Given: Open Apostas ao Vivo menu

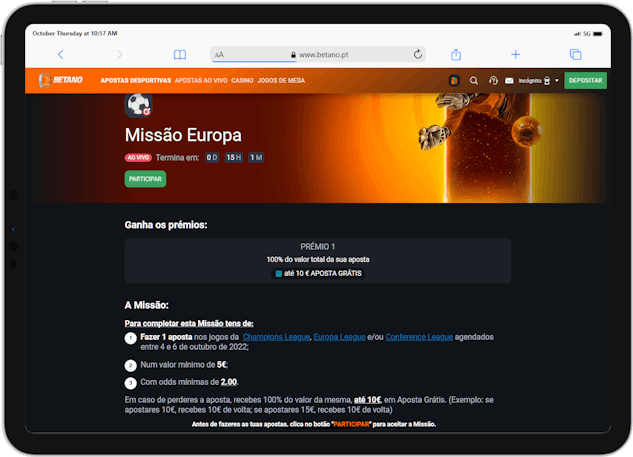Looking at the screenshot, I should coord(201,80).
